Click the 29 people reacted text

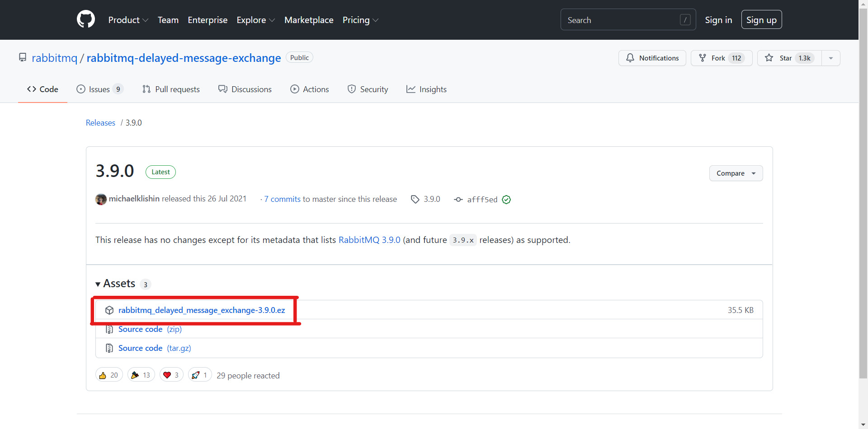click(x=248, y=376)
